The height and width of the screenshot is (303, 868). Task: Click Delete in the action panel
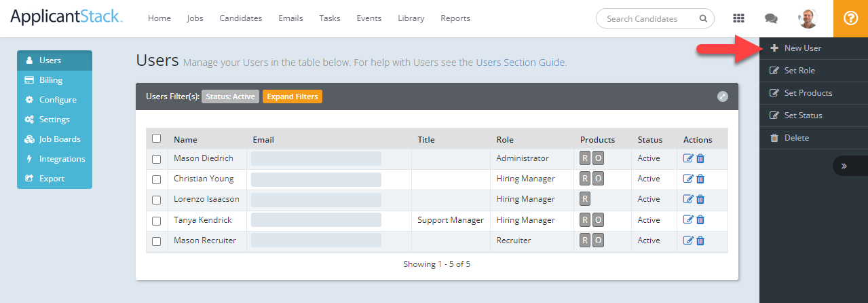pyautogui.click(x=814, y=138)
